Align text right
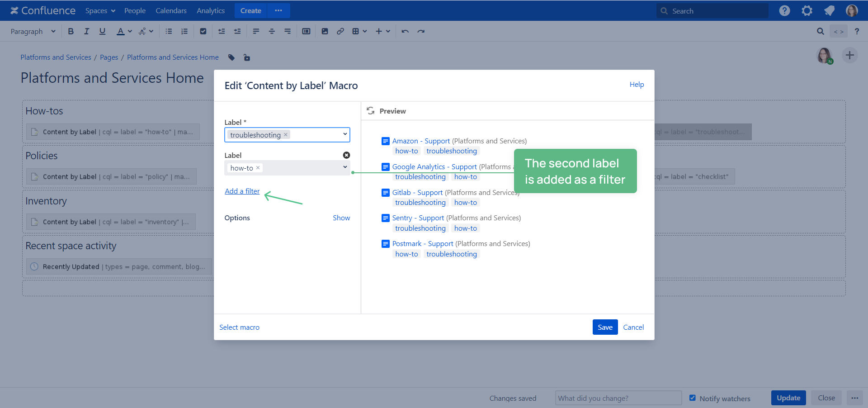Viewport: 868px width, 408px height. (x=288, y=31)
